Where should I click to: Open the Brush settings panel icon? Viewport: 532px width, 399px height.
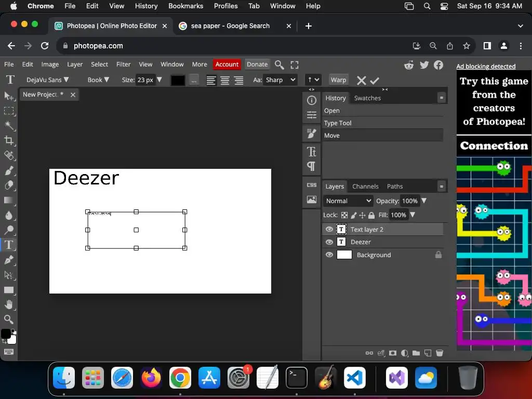[x=312, y=134]
